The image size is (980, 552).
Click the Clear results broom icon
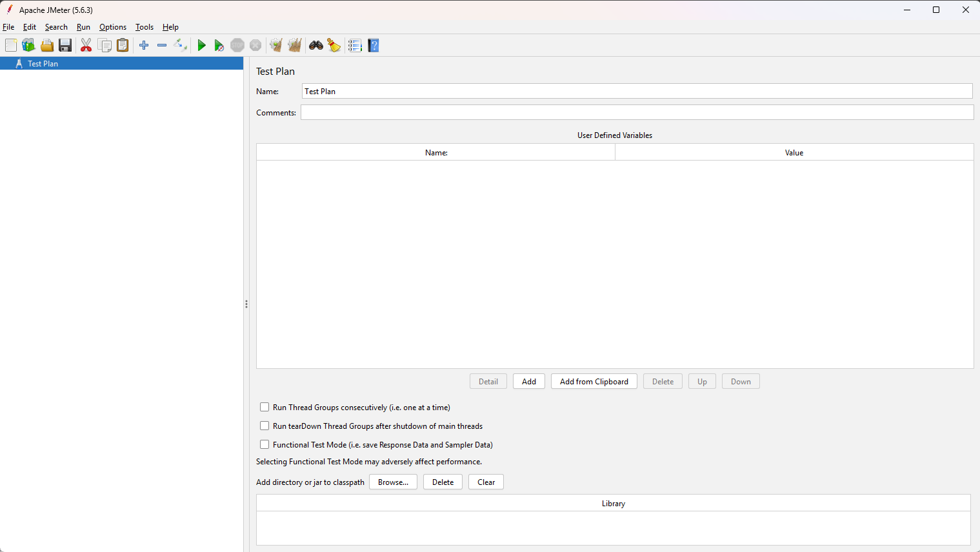(x=276, y=45)
